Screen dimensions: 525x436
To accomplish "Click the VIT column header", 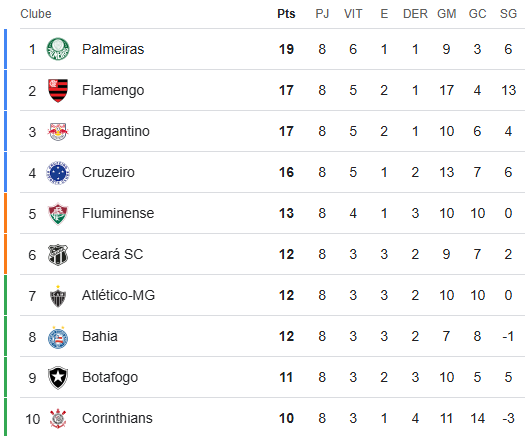I will [x=353, y=14].
